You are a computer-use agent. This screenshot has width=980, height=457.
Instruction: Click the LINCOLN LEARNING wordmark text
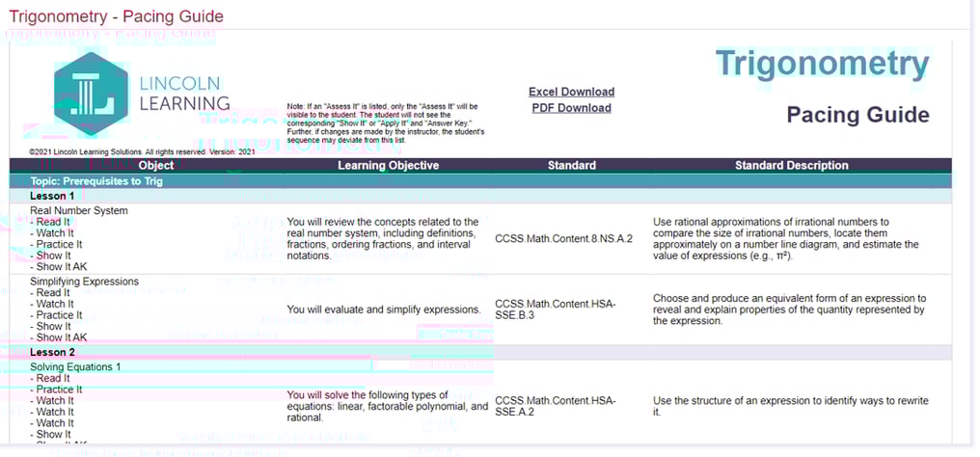click(x=184, y=94)
